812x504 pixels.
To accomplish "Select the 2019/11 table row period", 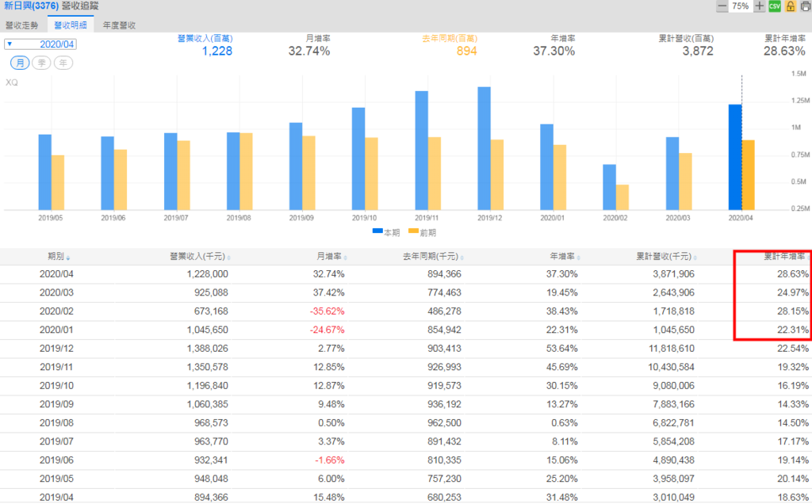I will pos(56,368).
